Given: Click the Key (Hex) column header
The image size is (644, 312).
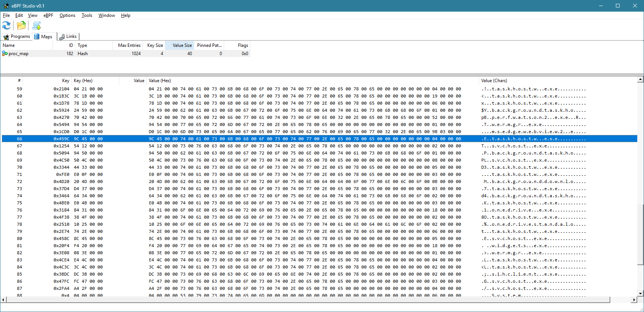Looking at the screenshot, I should point(83,81).
